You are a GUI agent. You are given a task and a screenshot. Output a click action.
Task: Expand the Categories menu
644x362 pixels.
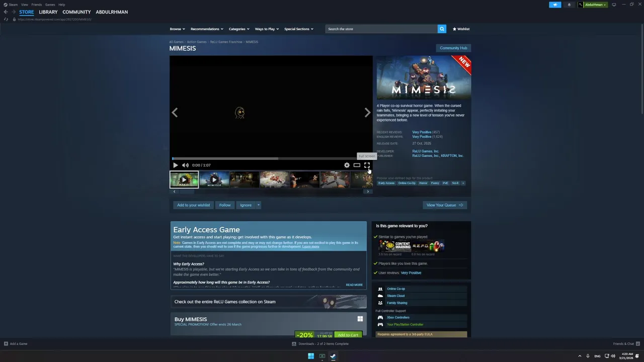(238, 29)
